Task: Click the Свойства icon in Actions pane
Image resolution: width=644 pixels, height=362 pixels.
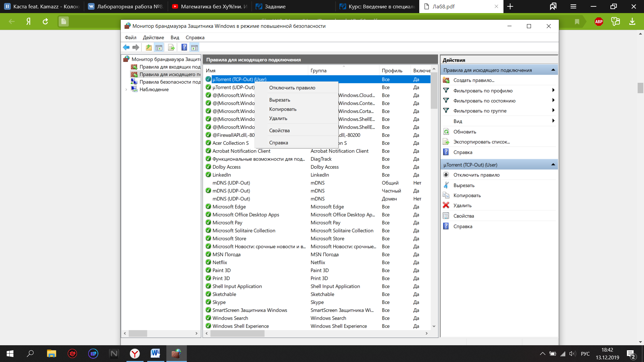Action: coord(446,216)
